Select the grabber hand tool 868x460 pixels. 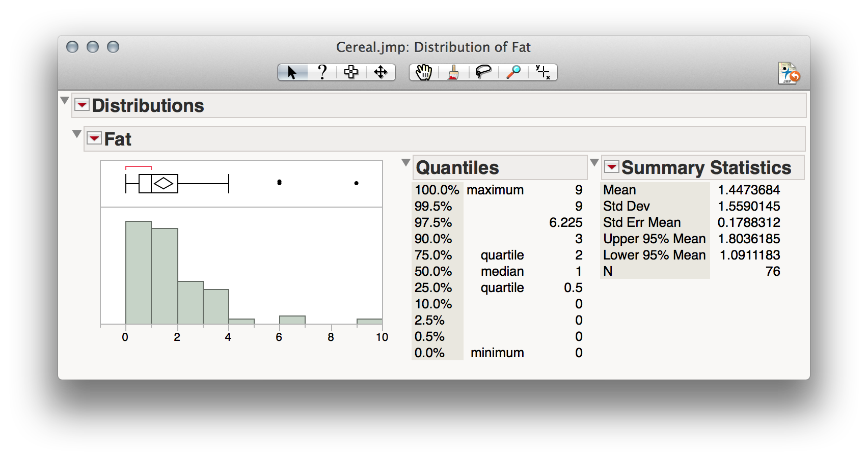[423, 72]
